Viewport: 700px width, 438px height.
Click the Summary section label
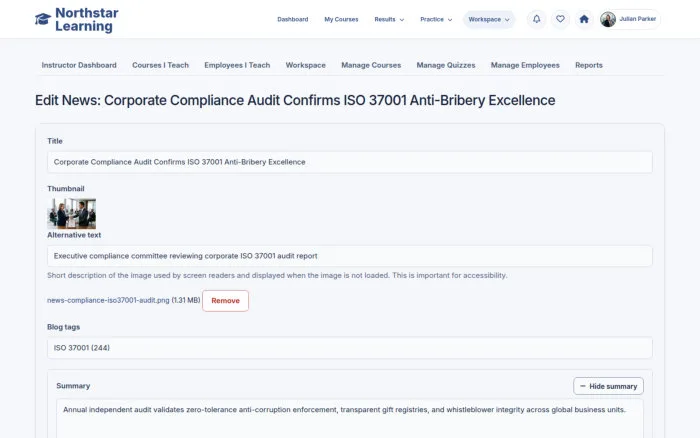(x=73, y=386)
